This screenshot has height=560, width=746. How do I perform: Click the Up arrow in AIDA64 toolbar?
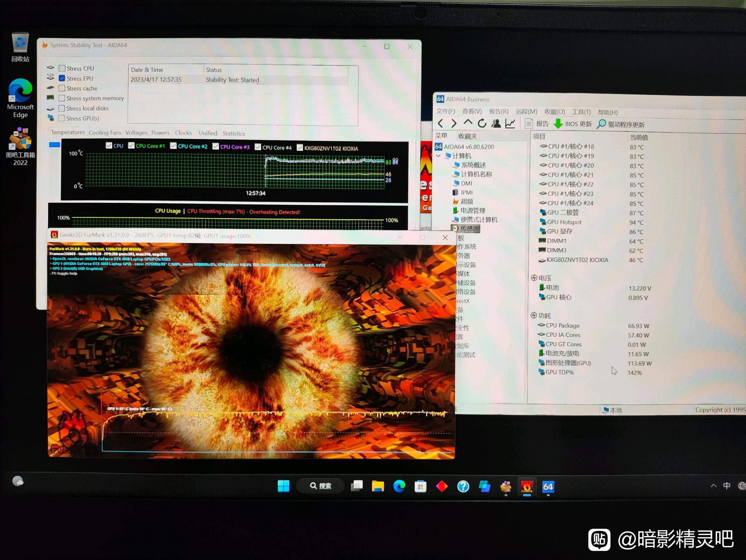coord(468,123)
